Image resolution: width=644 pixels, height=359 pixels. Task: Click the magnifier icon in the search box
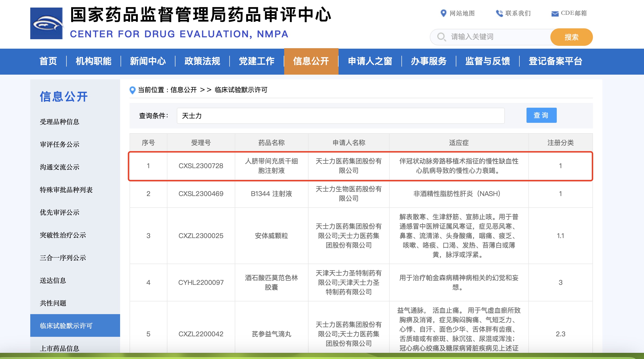(441, 37)
